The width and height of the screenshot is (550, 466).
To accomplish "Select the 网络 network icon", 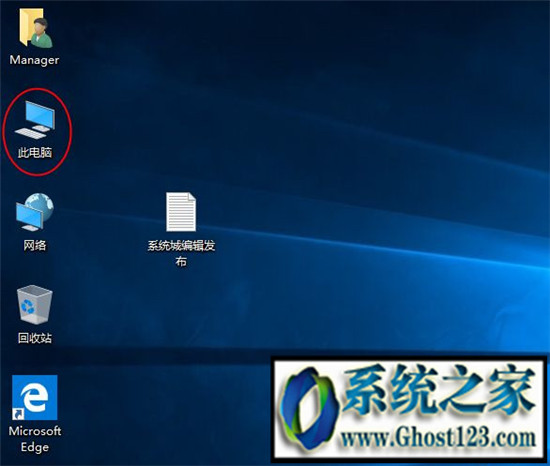I will click(34, 211).
